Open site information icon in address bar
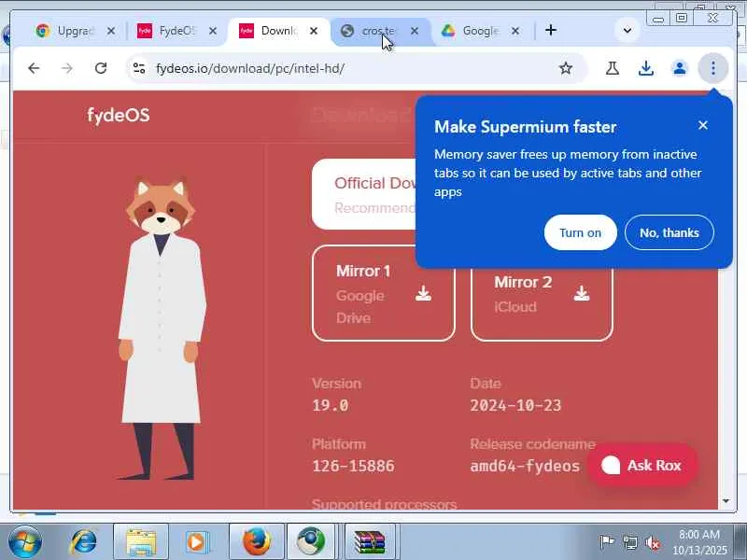Image resolution: width=747 pixels, height=560 pixels. (x=139, y=68)
